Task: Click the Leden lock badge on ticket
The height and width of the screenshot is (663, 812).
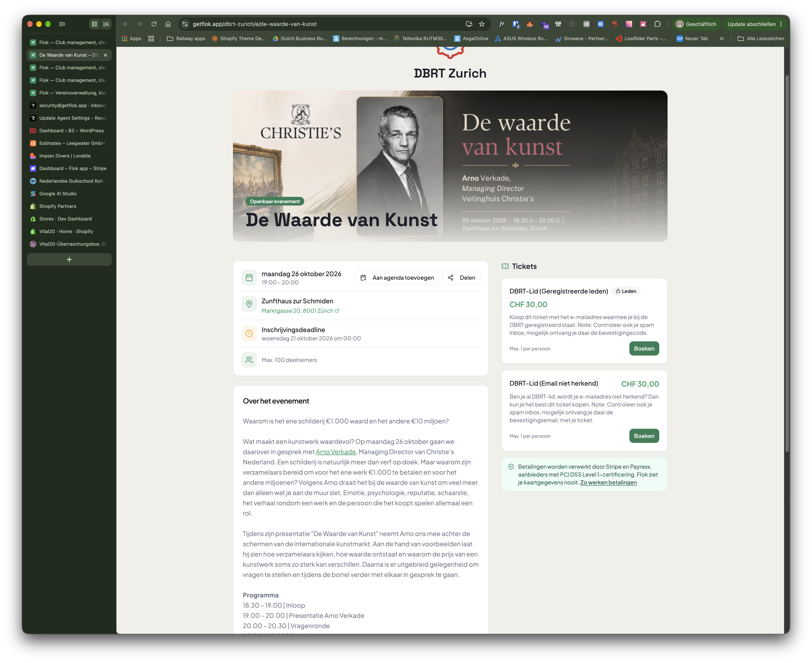Action: pyautogui.click(x=626, y=291)
